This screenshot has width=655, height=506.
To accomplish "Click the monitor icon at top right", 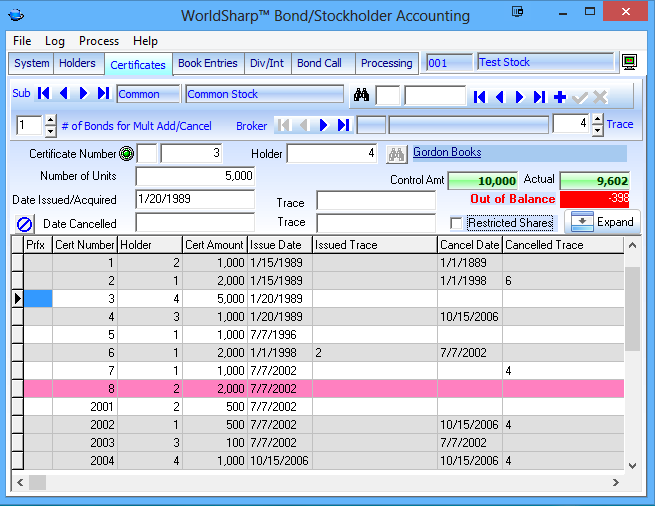I will [629, 63].
